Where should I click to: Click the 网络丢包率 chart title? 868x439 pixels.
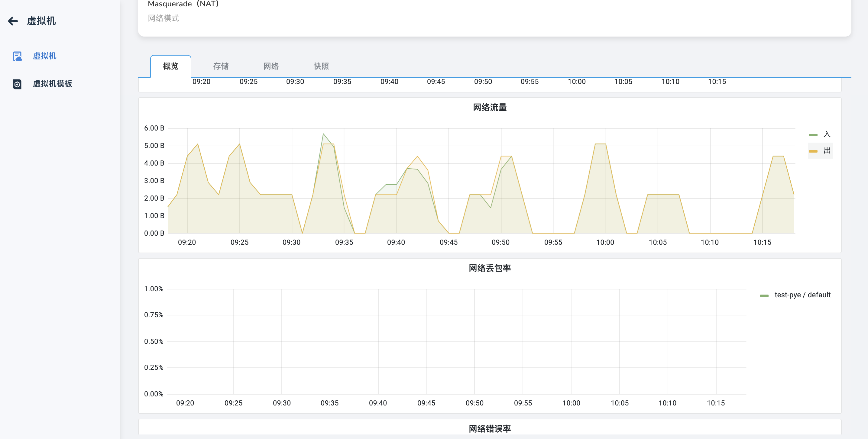(x=490, y=268)
